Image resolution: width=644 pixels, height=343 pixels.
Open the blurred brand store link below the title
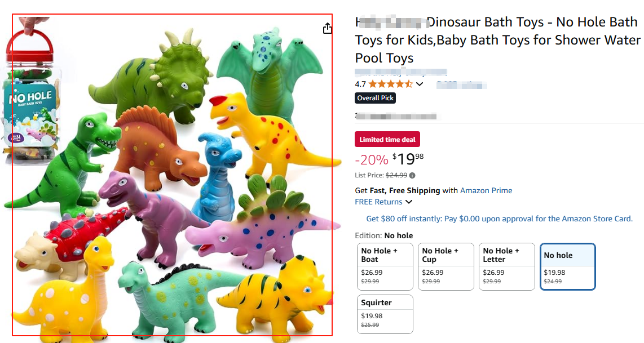tap(400, 72)
